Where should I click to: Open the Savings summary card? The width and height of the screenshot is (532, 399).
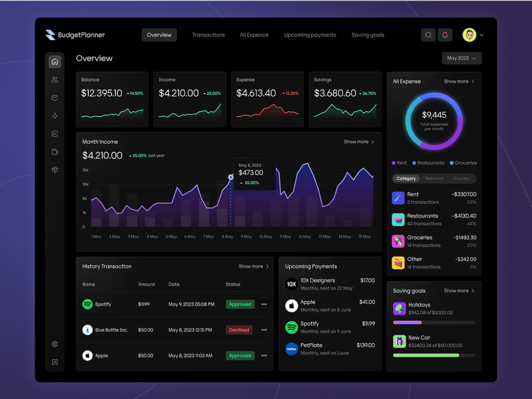click(345, 99)
